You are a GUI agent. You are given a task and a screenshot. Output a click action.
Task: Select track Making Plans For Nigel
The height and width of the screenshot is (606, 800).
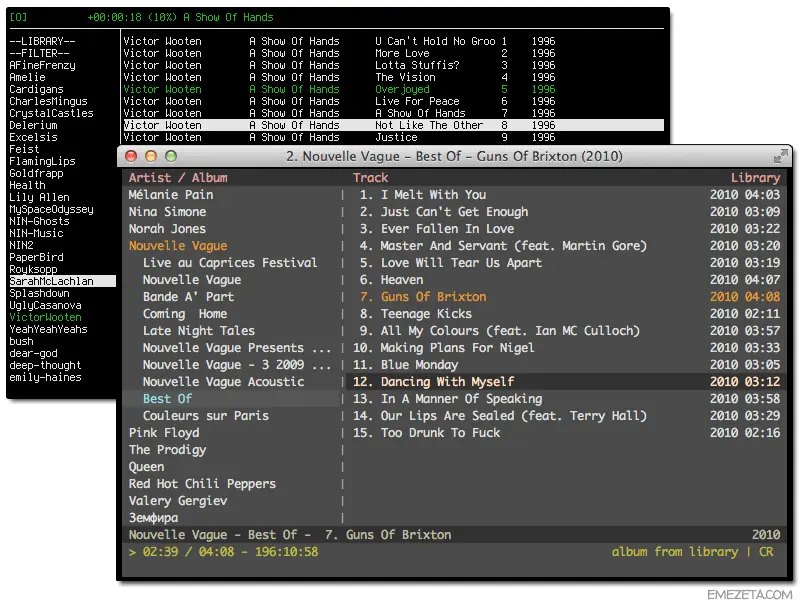coord(566,348)
